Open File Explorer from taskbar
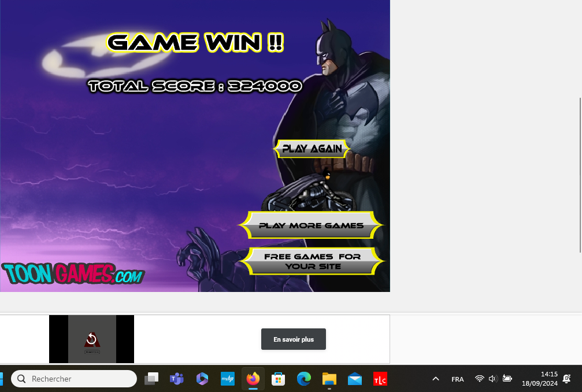 click(329, 379)
